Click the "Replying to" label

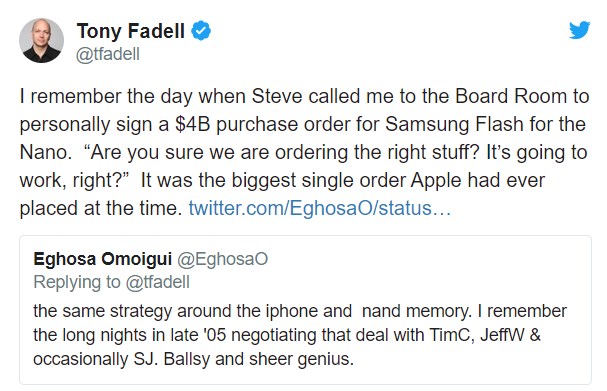77,282
